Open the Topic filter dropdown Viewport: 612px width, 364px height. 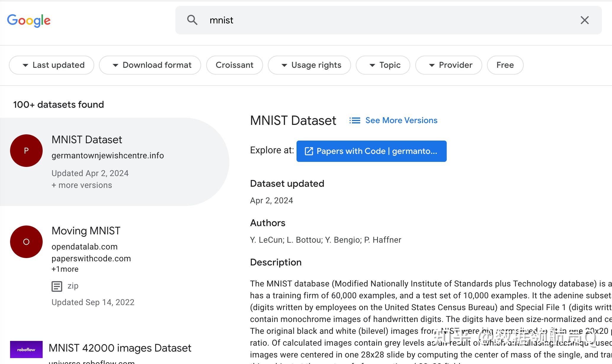pos(383,65)
